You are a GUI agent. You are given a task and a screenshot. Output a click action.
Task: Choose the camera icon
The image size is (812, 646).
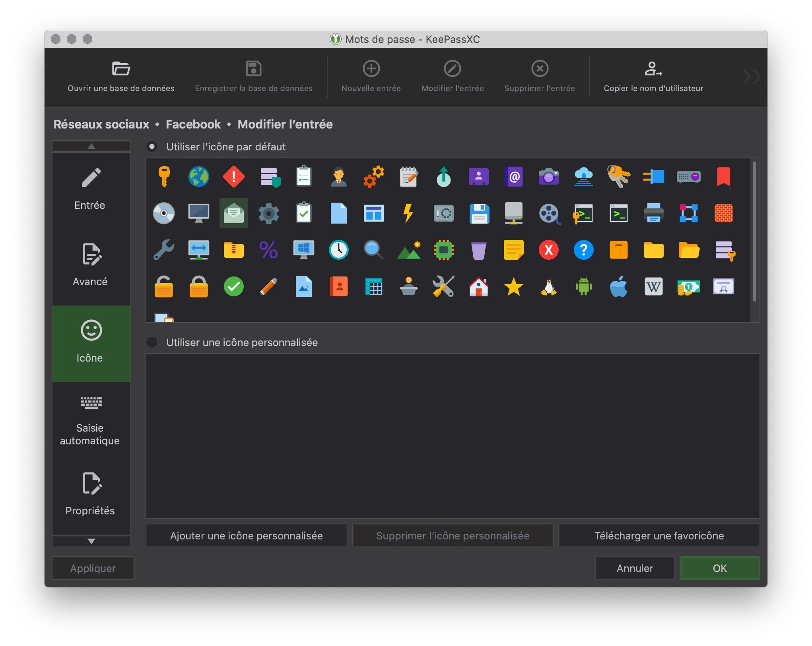(x=549, y=177)
